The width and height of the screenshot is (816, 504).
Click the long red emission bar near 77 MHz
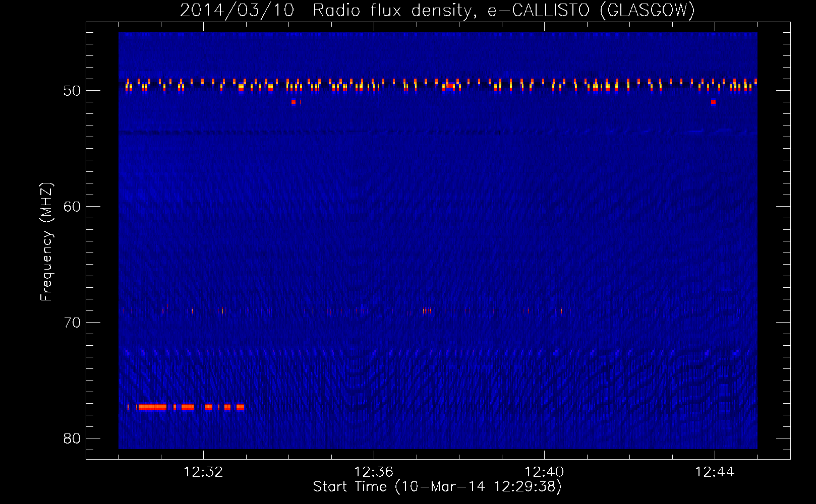pyautogui.click(x=152, y=407)
